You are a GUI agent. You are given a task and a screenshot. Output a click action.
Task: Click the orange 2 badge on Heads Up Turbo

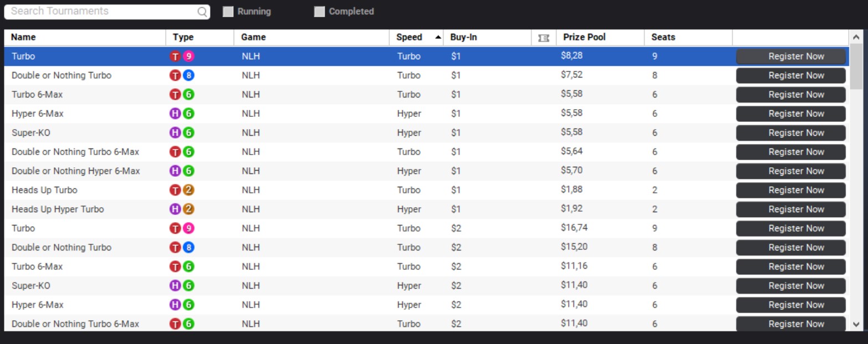click(189, 190)
